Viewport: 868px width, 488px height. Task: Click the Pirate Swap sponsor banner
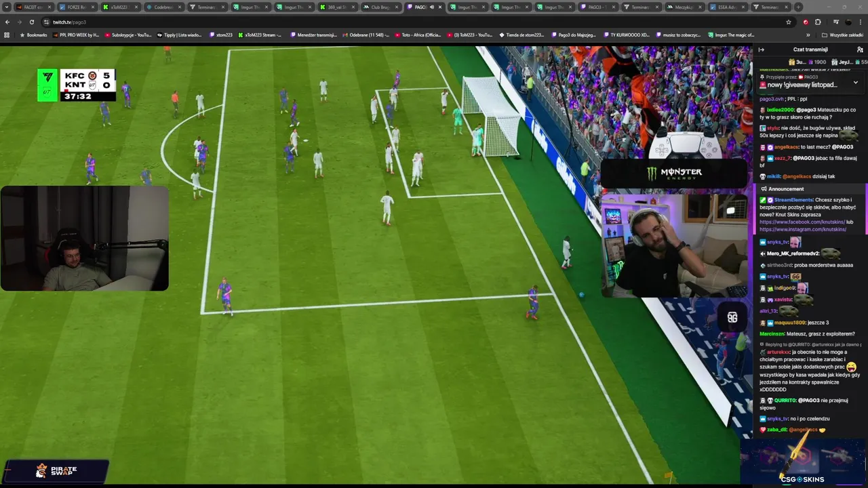pos(58,470)
